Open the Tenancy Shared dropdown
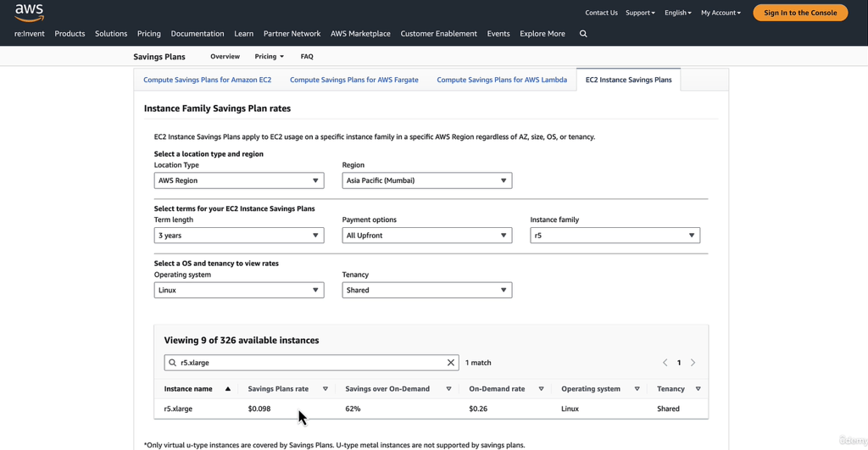Screen dimensions: 868x450 click(427, 290)
